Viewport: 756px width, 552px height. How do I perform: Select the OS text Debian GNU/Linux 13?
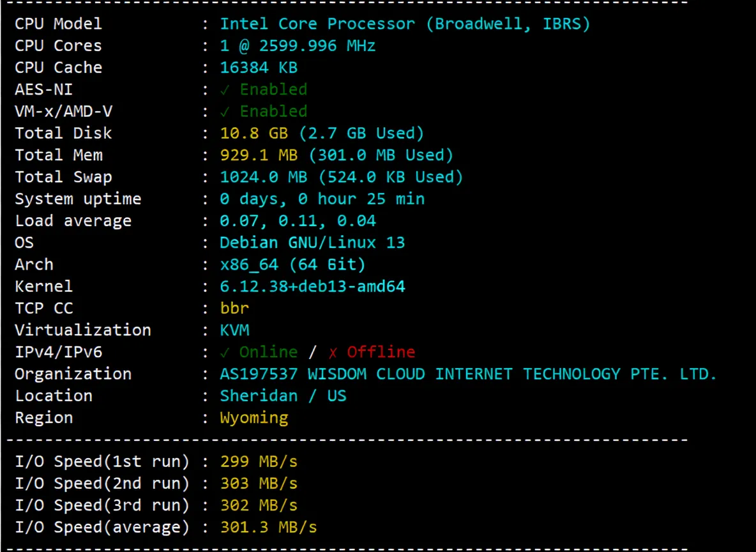pyautogui.click(x=312, y=243)
